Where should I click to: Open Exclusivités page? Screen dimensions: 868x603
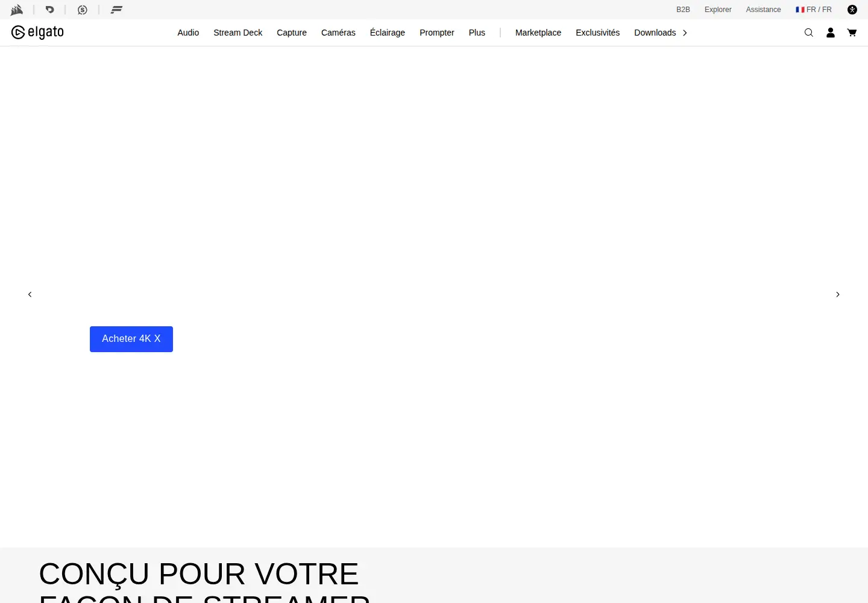tap(597, 33)
